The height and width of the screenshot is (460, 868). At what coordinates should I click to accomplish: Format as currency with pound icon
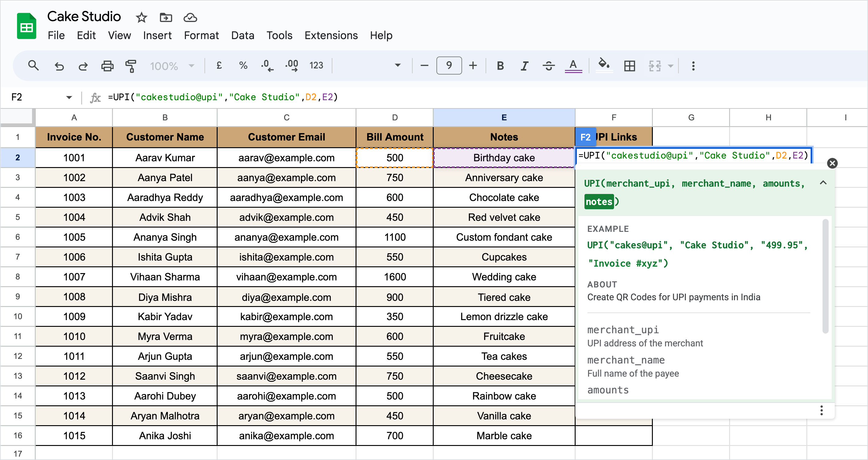[219, 65]
